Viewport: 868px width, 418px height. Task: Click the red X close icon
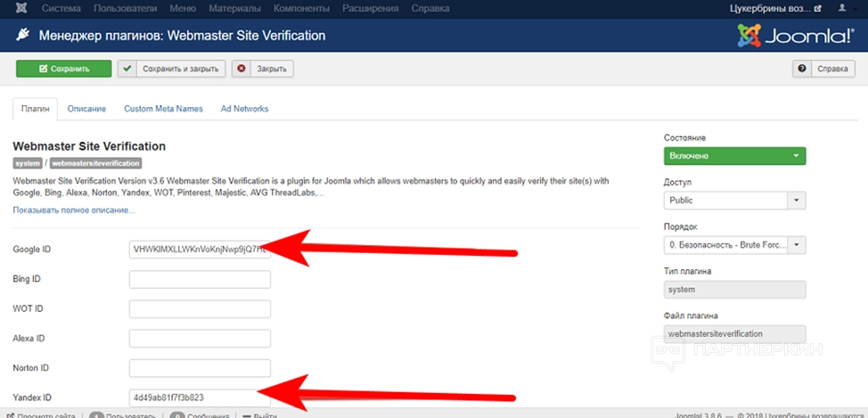tap(241, 70)
